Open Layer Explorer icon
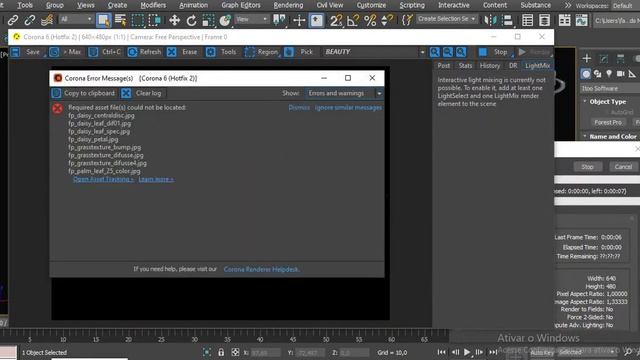The width and height of the screenshot is (640, 360). click(544, 20)
